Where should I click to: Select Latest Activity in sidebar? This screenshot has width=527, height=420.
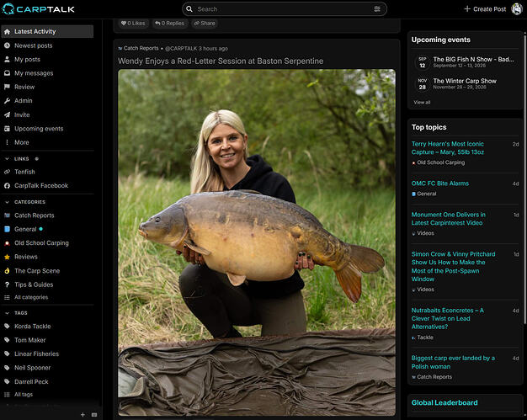click(x=47, y=31)
